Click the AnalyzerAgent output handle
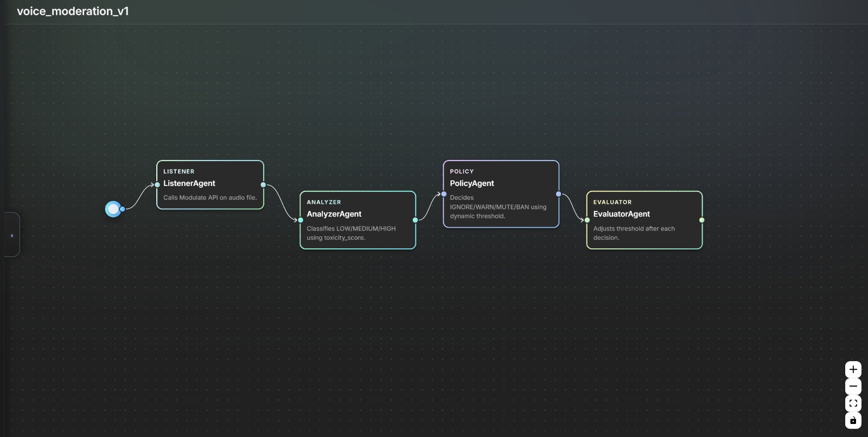 (416, 220)
